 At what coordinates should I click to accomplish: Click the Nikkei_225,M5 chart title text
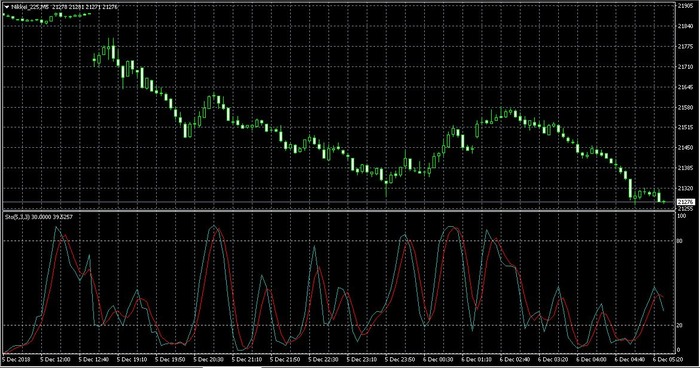[x=29, y=7]
